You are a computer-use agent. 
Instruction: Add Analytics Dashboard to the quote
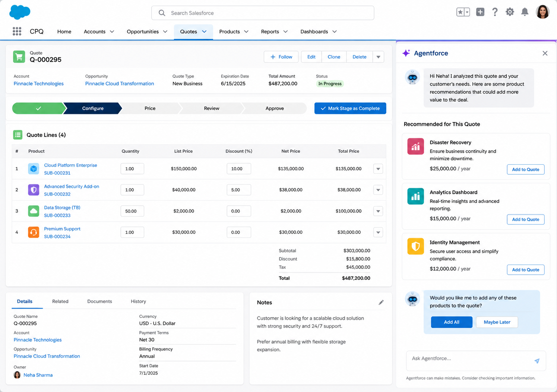(526, 219)
